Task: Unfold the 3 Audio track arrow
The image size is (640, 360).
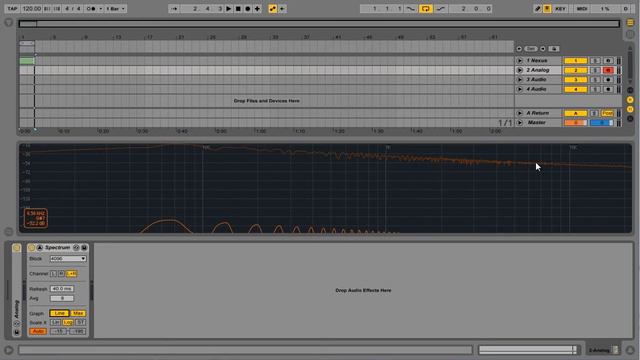Action: (x=520, y=80)
